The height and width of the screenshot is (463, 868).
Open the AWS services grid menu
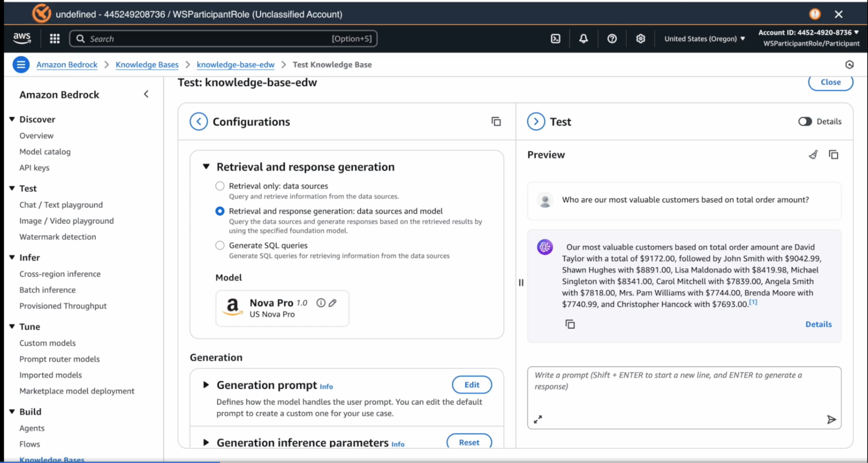click(54, 39)
